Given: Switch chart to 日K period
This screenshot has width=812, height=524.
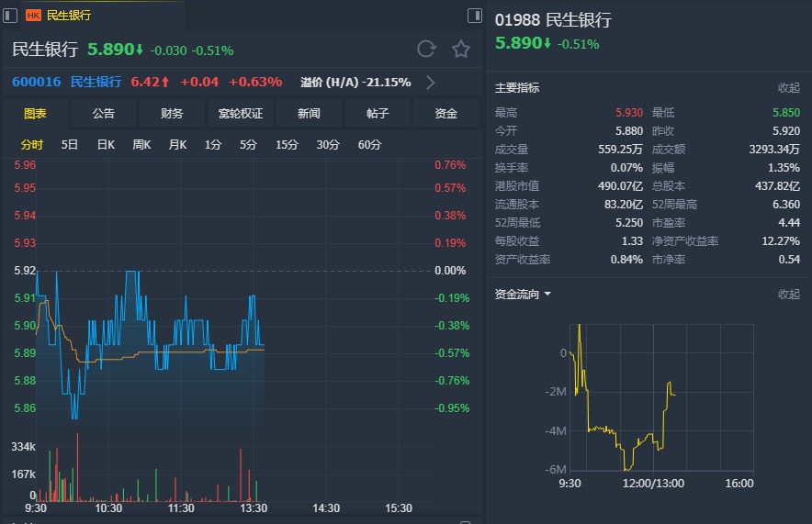Looking at the screenshot, I should (106, 145).
